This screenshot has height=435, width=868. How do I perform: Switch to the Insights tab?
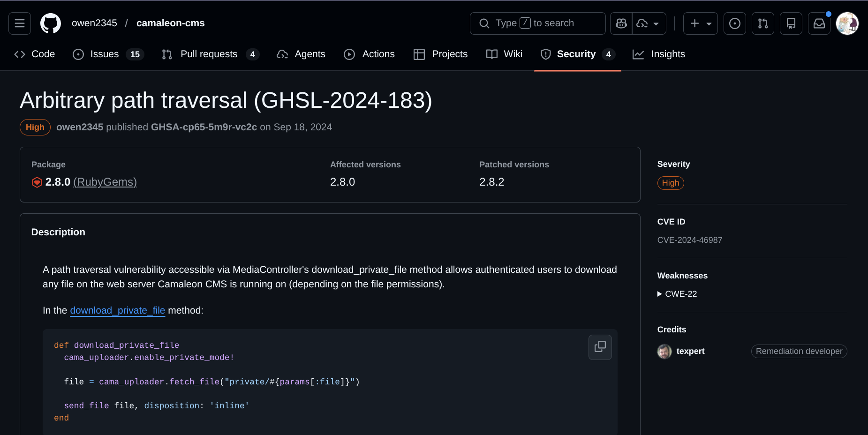point(659,54)
